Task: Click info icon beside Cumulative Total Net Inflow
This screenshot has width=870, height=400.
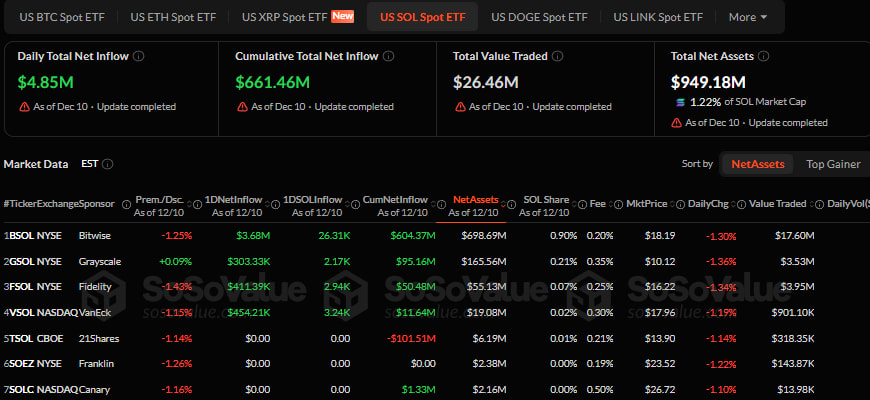Action: pos(389,56)
